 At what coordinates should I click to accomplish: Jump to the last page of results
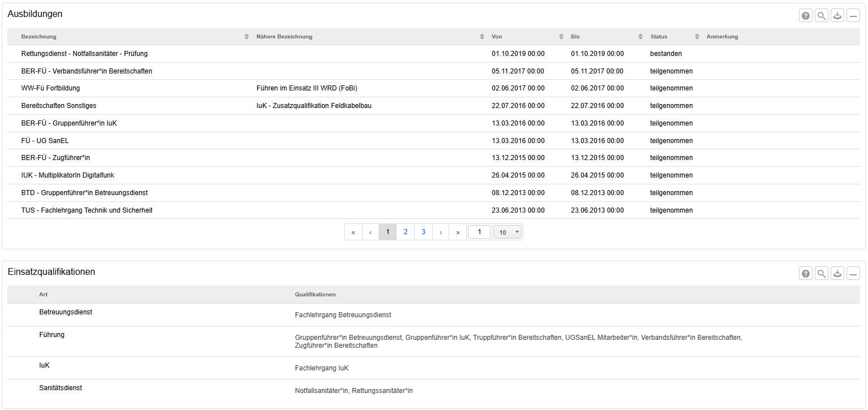pos(458,232)
